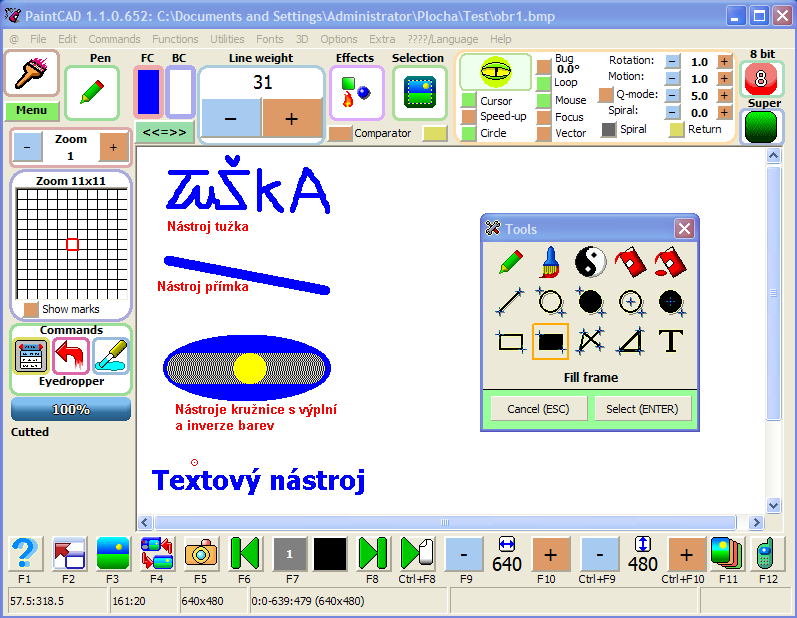Toggle the Mouse checkbox
The height and width of the screenshot is (618, 797).
(544, 100)
